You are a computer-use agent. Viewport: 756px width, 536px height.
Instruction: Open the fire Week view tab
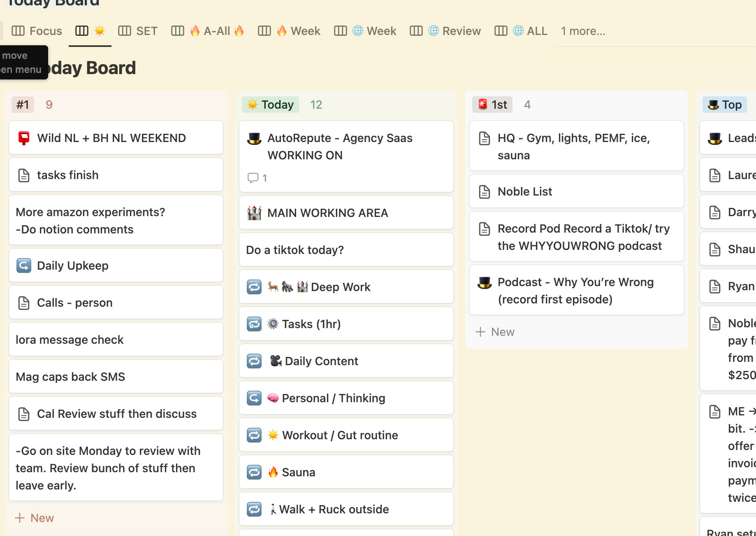289,31
